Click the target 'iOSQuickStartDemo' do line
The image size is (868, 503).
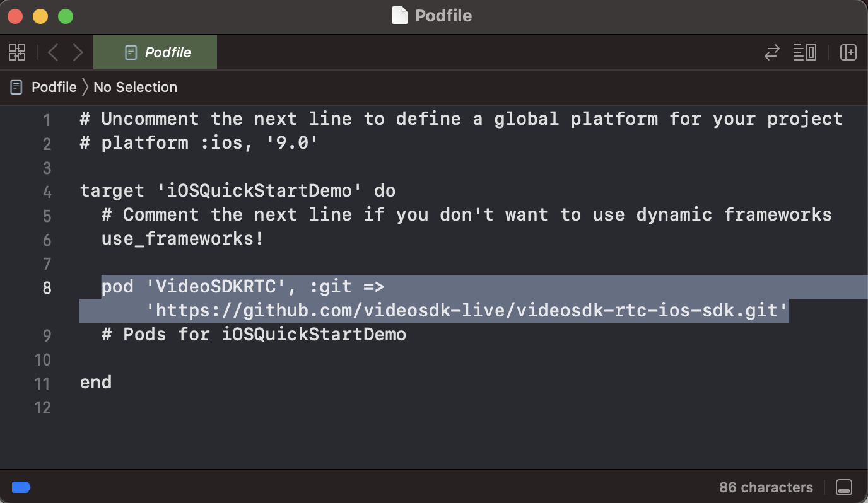pyautogui.click(x=238, y=191)
